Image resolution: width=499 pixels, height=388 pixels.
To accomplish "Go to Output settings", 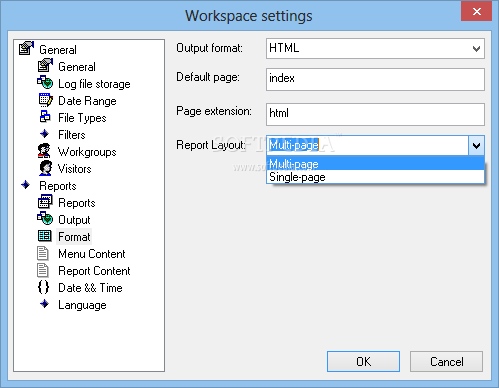I will pyautogui.click(x=74, y=220).
